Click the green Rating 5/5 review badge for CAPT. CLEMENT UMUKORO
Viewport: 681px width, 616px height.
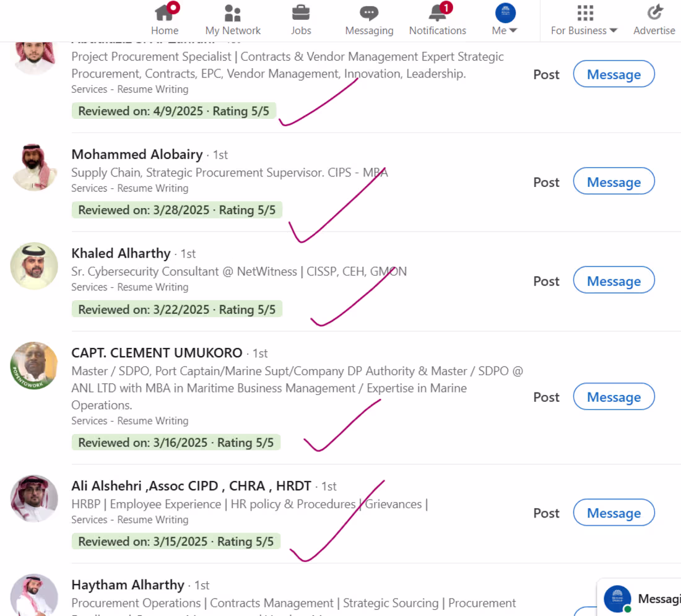tap(176, 442)
